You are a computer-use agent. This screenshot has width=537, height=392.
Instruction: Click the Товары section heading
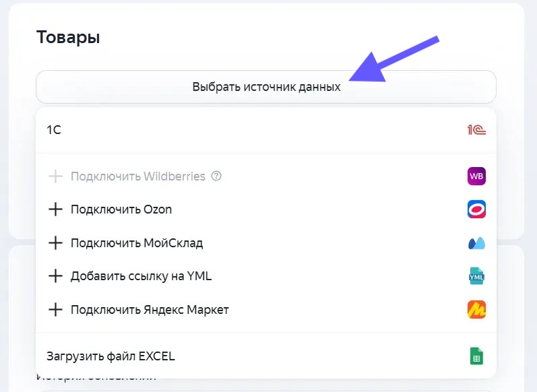tap(68, 37)
